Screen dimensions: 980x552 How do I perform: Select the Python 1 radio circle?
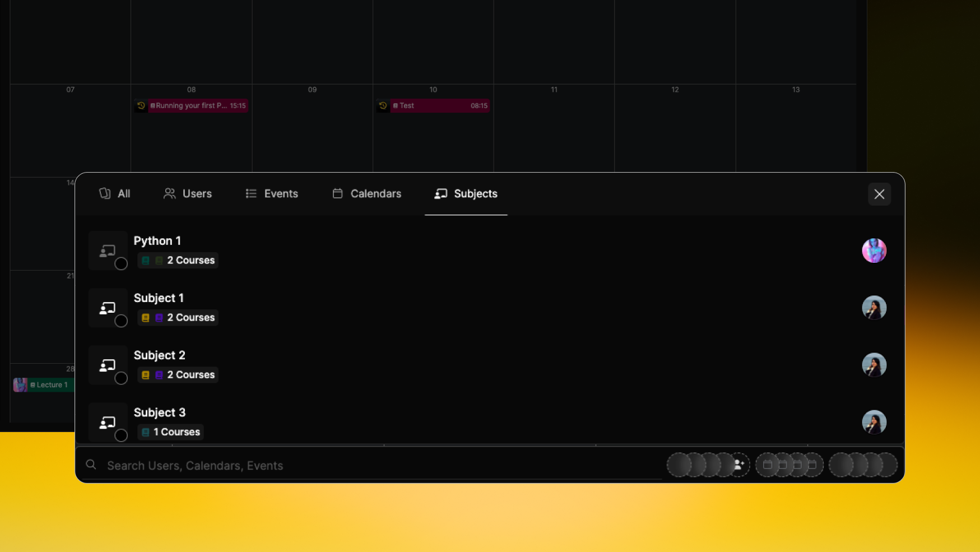121,264
